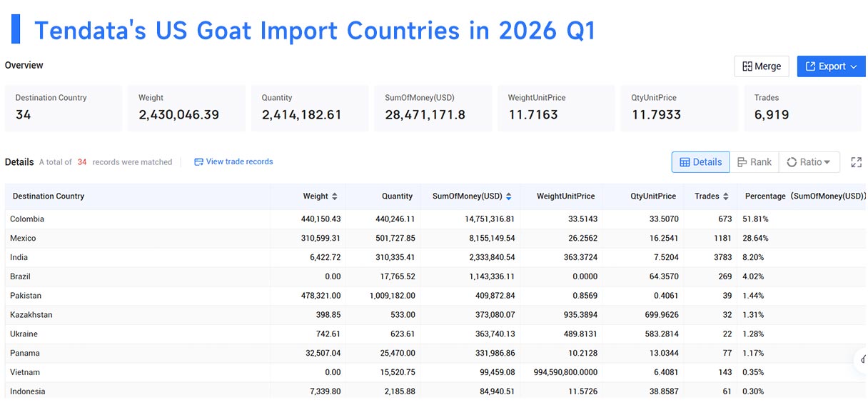The width and height of the screenshot is (868, 405).
Task: Select the Brazil row
Action: (434, 276)
